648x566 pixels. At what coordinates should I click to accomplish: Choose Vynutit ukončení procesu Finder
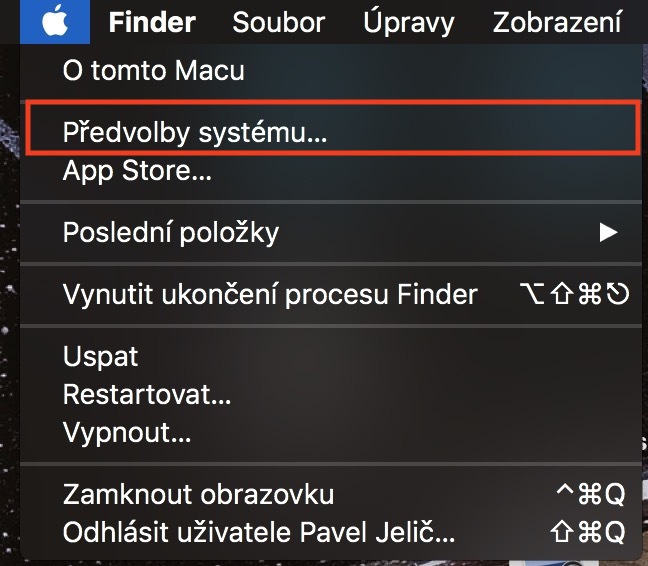270,295
